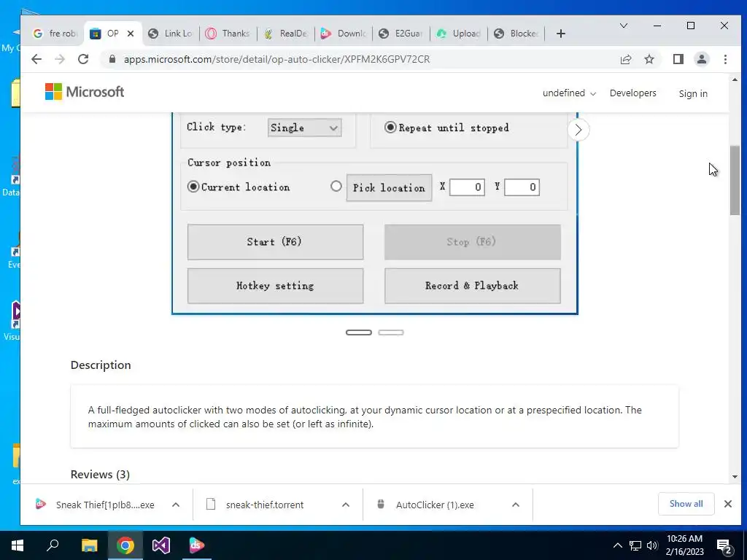
Task: Switch to the E2Guar tab
Action: pos(401,34)
